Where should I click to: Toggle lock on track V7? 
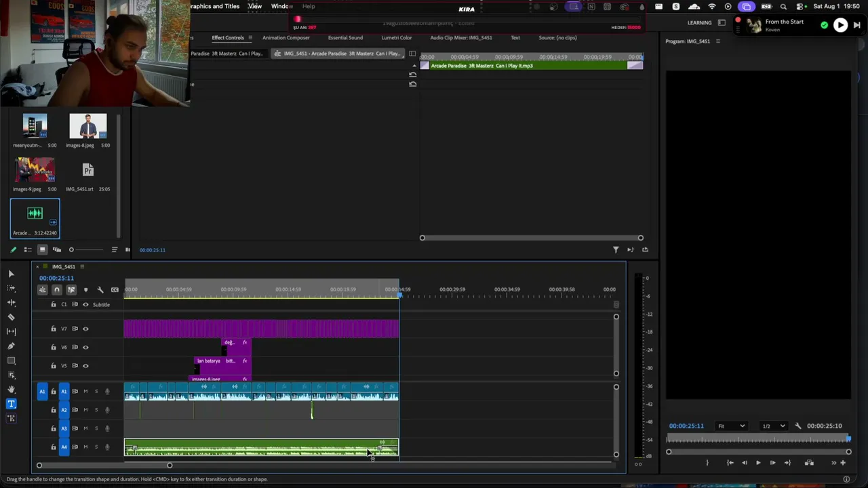54,329
